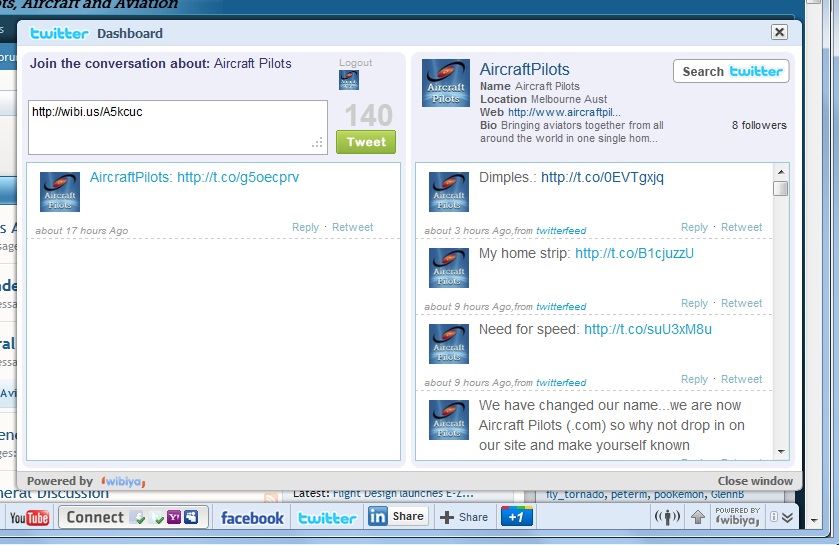Image resolution: width=840 pixels, height=545 pixels.
Task: Retweet the Need for speed tweet
Action: [x=741, y=379]
